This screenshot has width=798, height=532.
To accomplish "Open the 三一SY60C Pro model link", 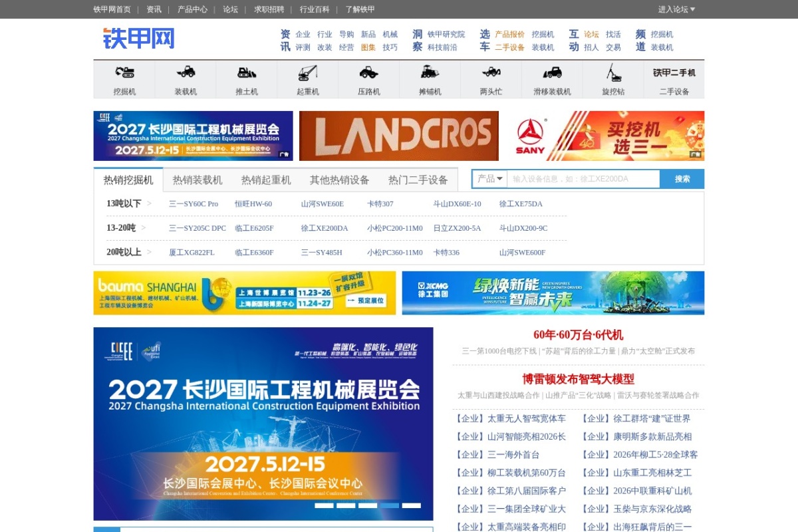I will 194,203.
